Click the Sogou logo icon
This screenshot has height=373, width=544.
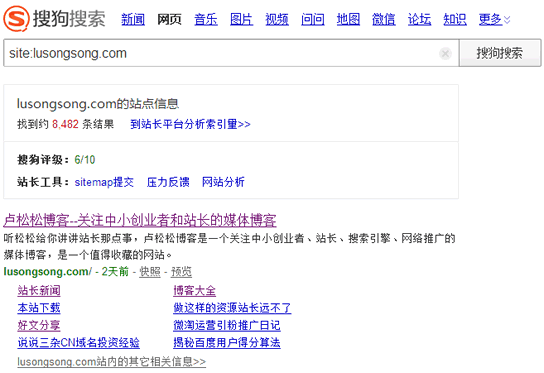16,19
